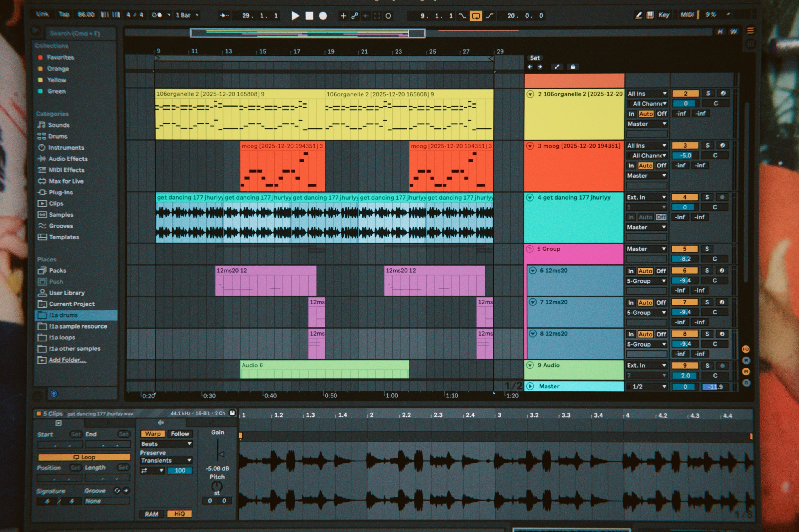Click the Play button in transport
799x532 pixels.
[295, 16]
